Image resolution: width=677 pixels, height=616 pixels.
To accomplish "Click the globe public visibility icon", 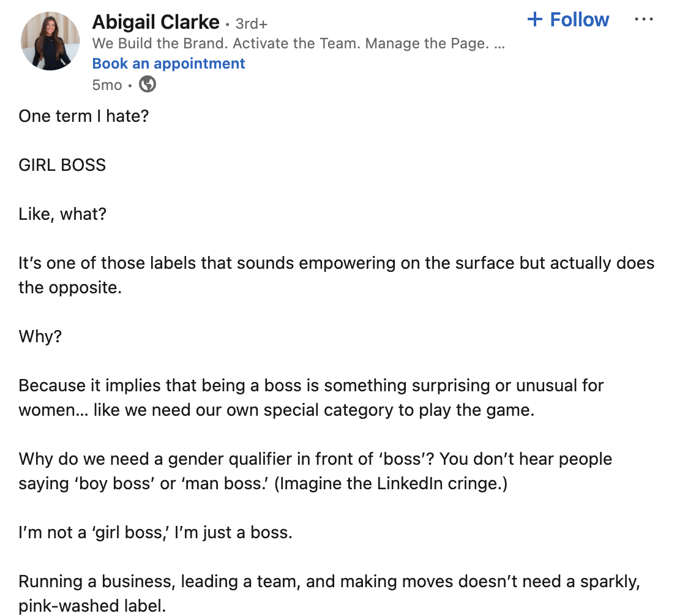I will (148, 85).
